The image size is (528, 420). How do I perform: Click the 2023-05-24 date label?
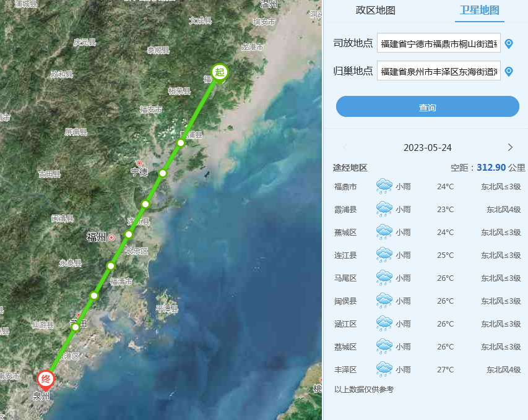pyautogui.click(x=427, y=147)
